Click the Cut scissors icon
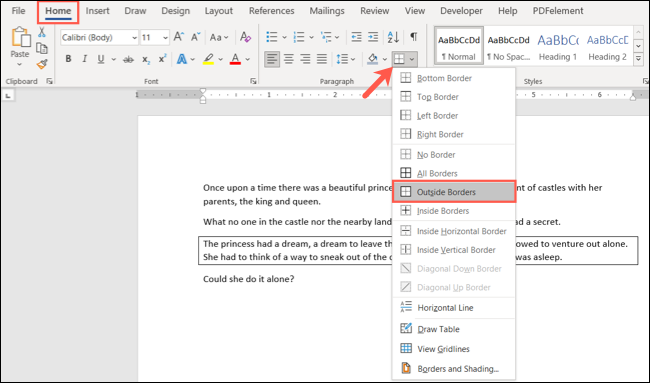The height and width of the screenshot is (383, 650). [41, 32]
